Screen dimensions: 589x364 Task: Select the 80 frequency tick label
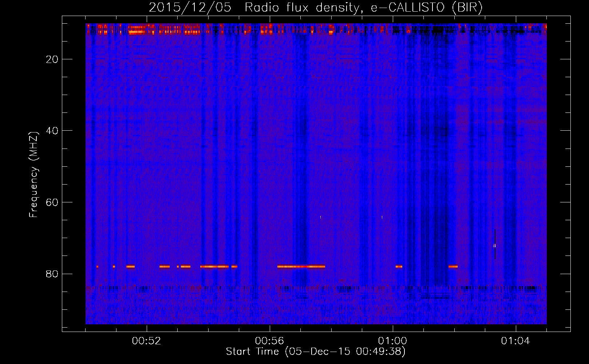(x=52, y=274)
